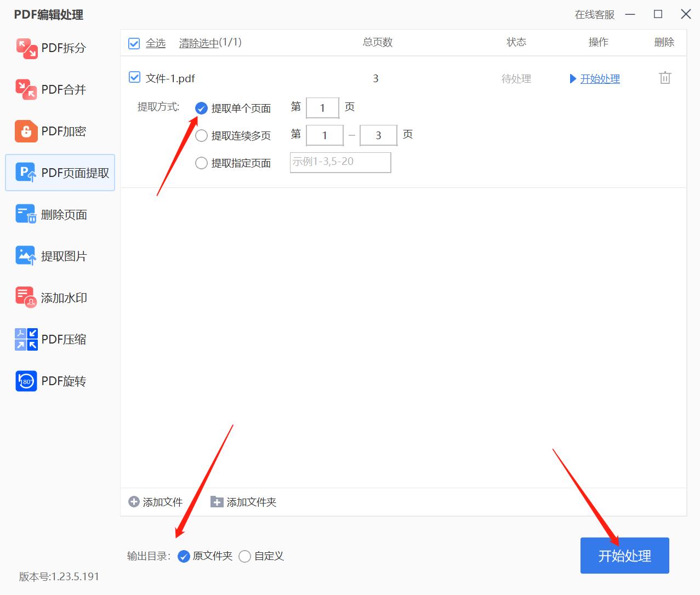Select the 提取指定页面 option

pyautogui.click(x=201, y=163)
